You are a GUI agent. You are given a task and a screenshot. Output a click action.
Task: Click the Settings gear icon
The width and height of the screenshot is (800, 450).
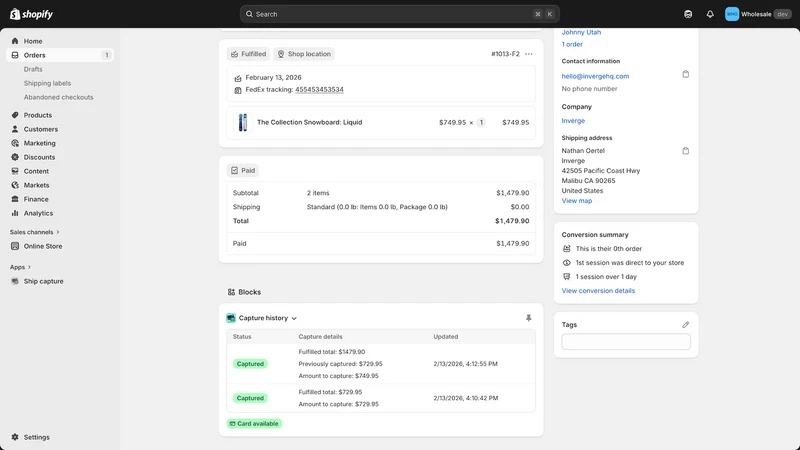[x=15, y=437]
